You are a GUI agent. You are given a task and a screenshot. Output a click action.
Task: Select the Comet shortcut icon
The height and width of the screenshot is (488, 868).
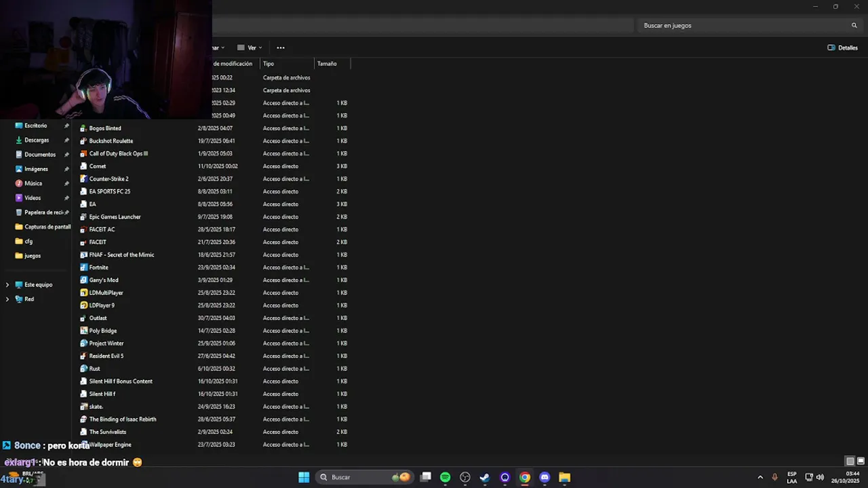click(83, 166)
